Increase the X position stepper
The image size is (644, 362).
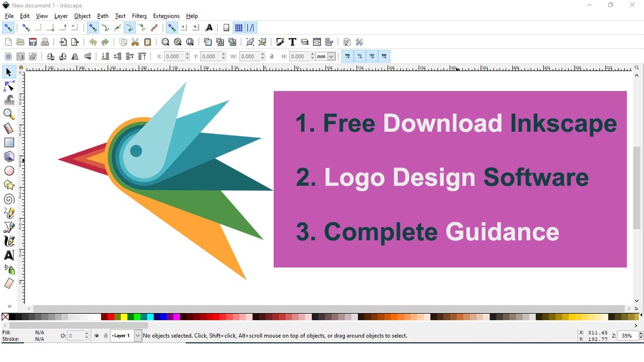[x=188, y=54]
